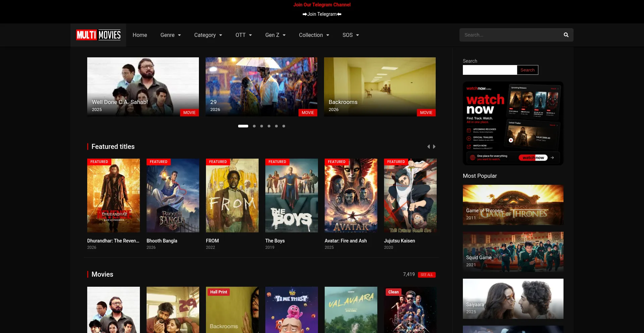This screenshot has width=644, height=333.
Task: Click the sidebar Search button
Action: click(528, 70)
